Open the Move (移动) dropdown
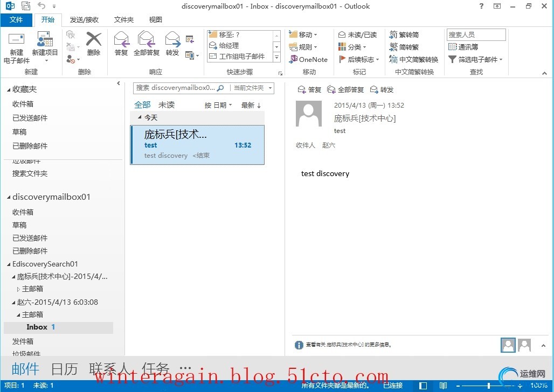 [303, 34]
